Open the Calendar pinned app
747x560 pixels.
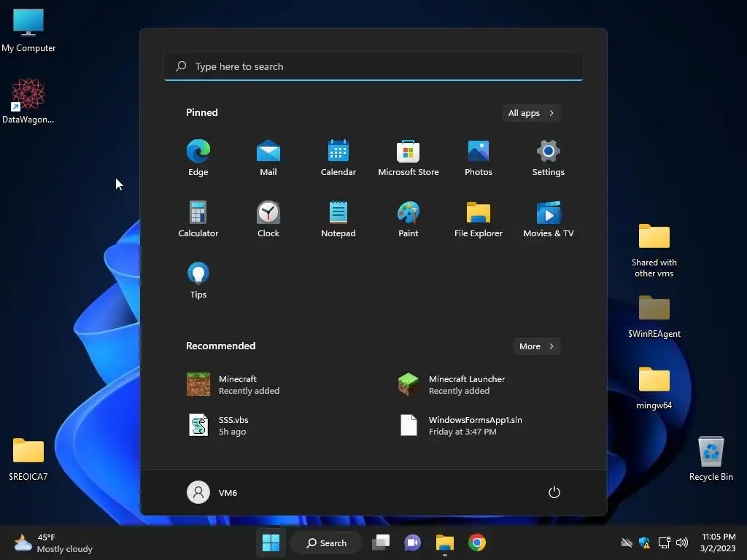[338, 158]
